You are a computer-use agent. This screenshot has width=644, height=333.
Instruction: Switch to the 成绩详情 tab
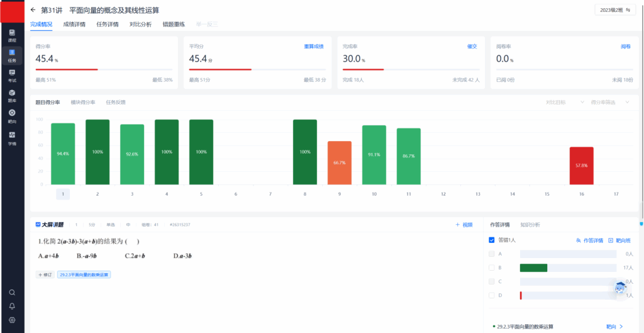(x=74, y=25)
